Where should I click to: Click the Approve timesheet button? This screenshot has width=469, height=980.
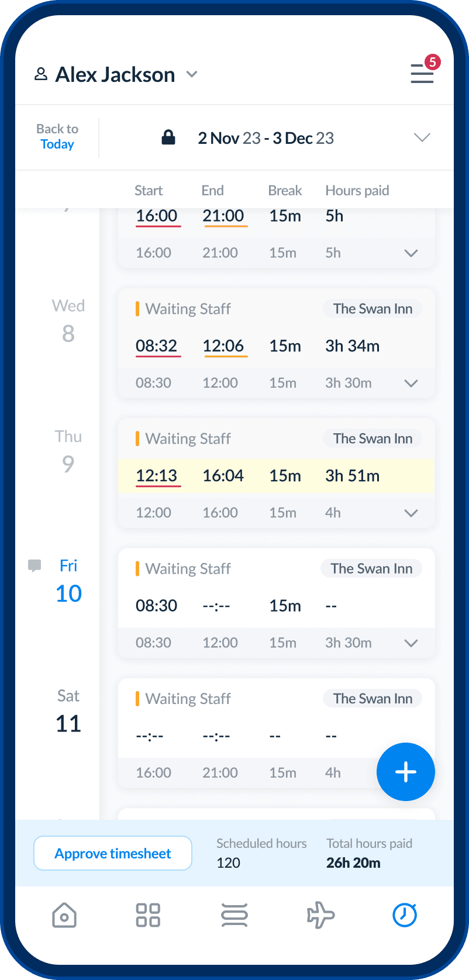113,853
